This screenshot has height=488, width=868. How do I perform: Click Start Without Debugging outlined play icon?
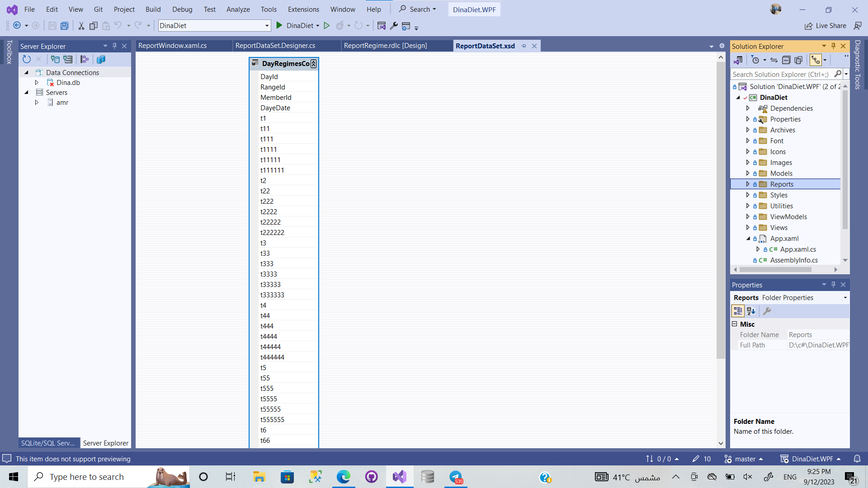pos(327,26)
